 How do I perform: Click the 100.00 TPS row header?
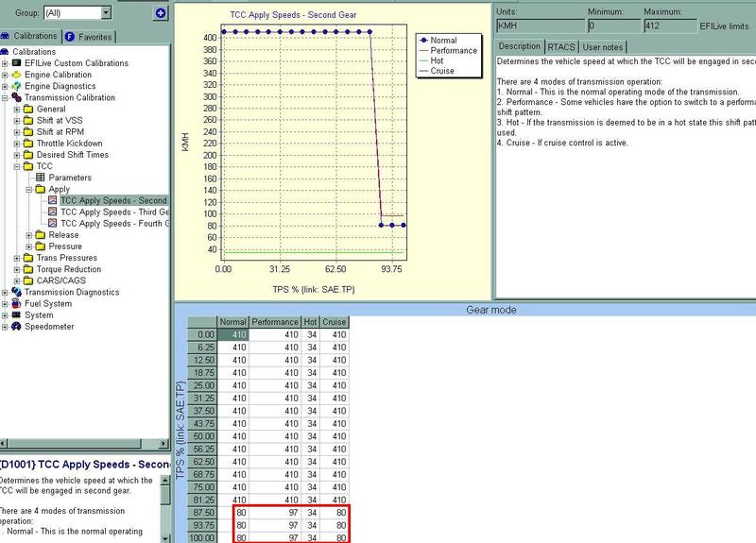[202, 537]
